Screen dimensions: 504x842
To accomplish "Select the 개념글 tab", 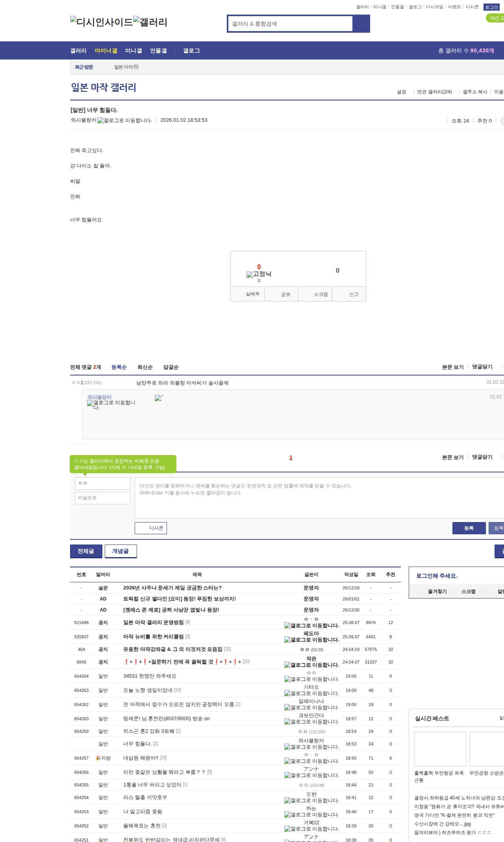I will coord(120,551).
